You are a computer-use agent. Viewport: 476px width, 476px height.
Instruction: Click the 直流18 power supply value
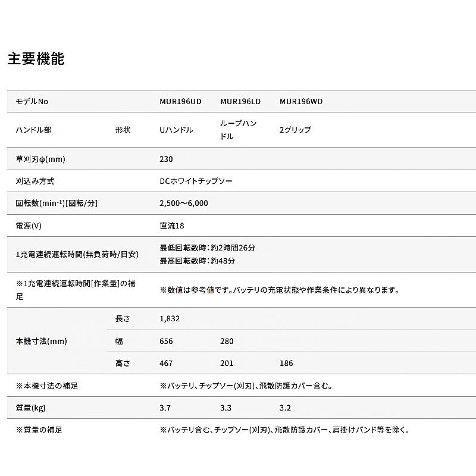point(172,226)
